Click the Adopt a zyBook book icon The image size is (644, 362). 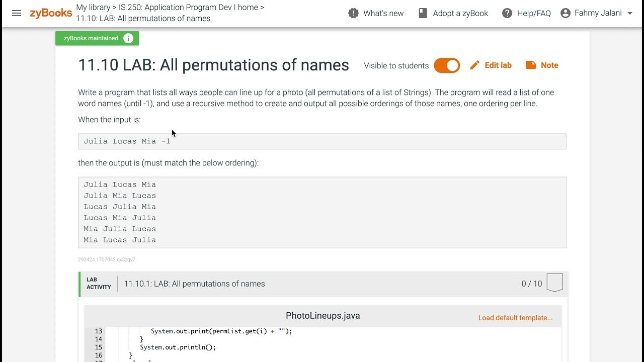click(x=423, y=13)
